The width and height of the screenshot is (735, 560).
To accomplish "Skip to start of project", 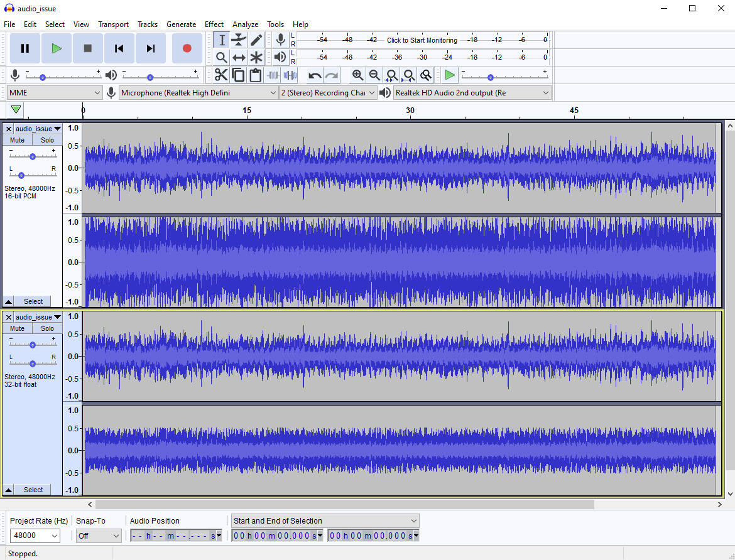I will click(x=119, y=48).
